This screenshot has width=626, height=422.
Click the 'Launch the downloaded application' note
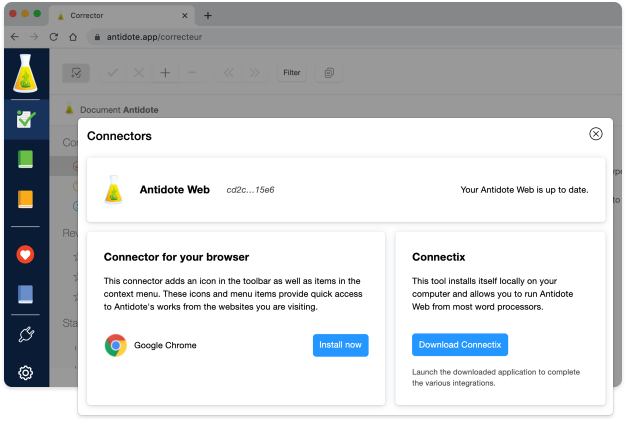pyautogui.click(x=496, y=377)
